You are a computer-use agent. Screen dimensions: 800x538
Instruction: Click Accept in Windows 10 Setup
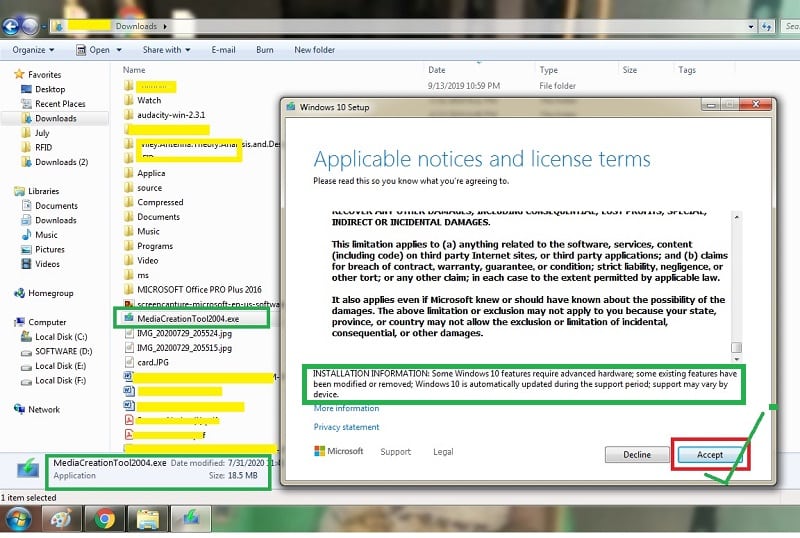tap(710, 454)
